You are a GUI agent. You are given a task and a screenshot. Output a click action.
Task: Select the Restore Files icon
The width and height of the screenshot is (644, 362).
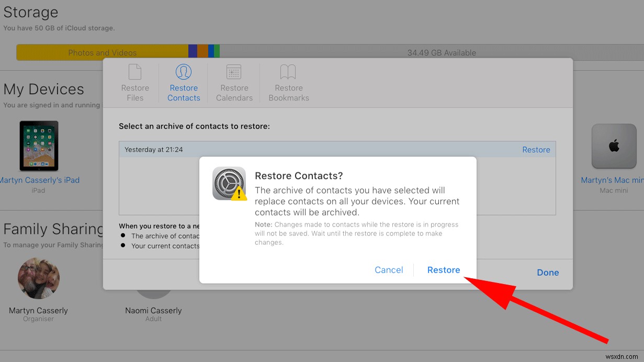135,72
